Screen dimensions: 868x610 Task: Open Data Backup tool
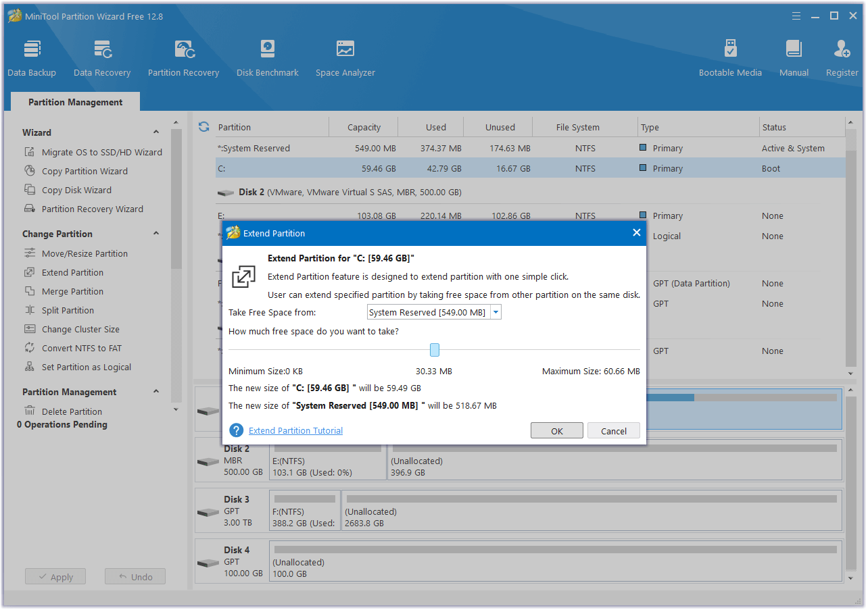click(x=32, y=58)
